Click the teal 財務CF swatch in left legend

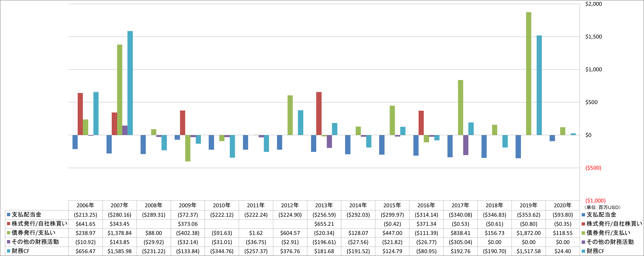click(9, 251)
